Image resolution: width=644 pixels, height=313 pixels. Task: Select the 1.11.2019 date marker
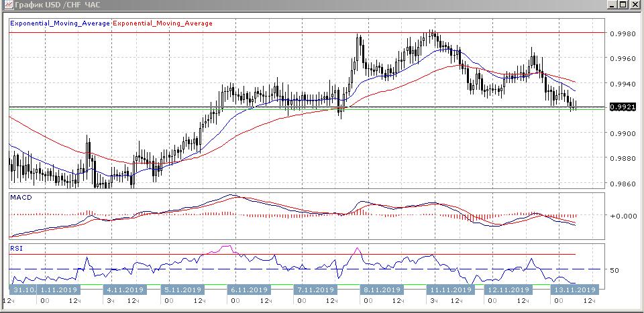point(58,290)
